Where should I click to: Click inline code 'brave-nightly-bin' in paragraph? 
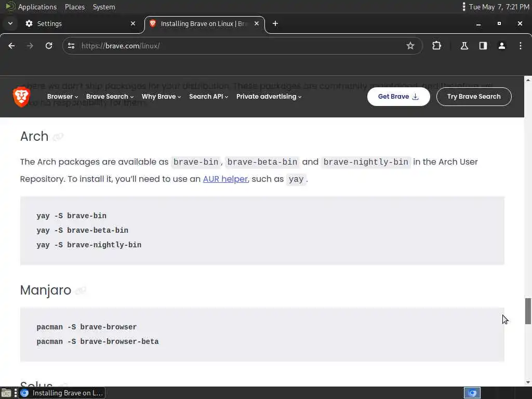(366, 162)
